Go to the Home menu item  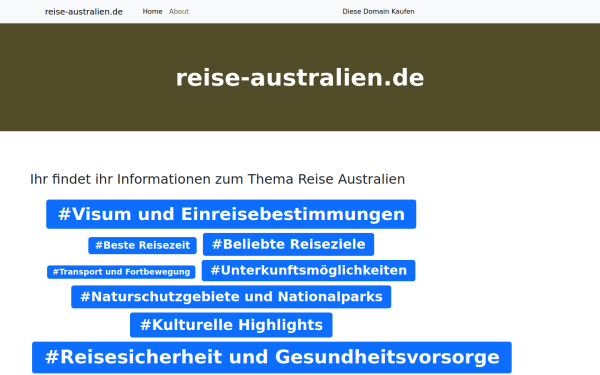(x=152, y=11)
